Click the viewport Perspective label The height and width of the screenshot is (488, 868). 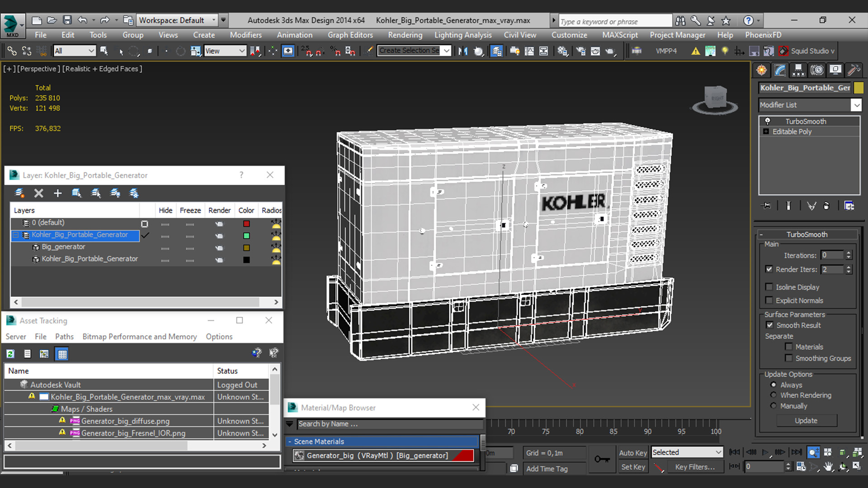click(38, 69)
